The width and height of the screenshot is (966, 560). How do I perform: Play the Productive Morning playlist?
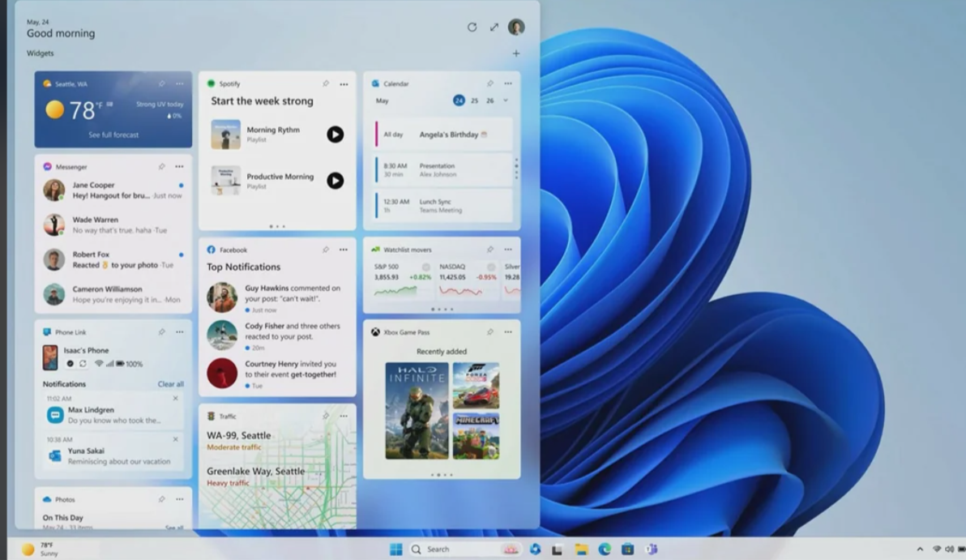coord(336,181)
